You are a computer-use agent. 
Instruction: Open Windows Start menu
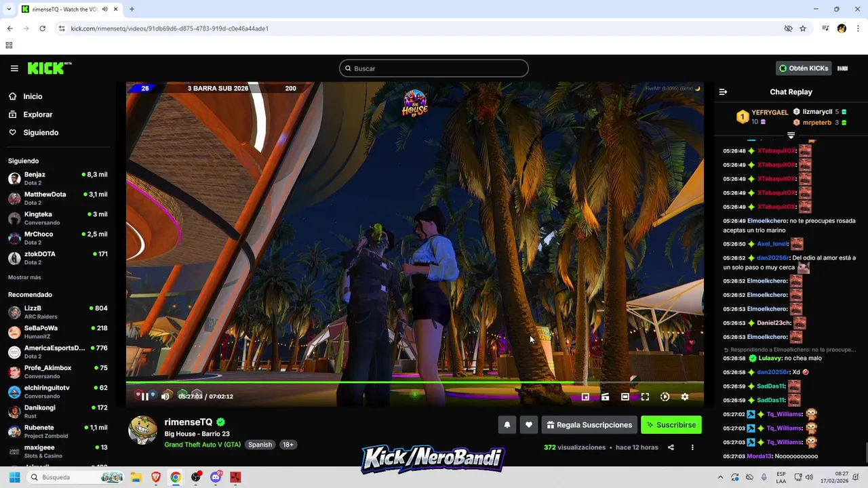point(14,477)
